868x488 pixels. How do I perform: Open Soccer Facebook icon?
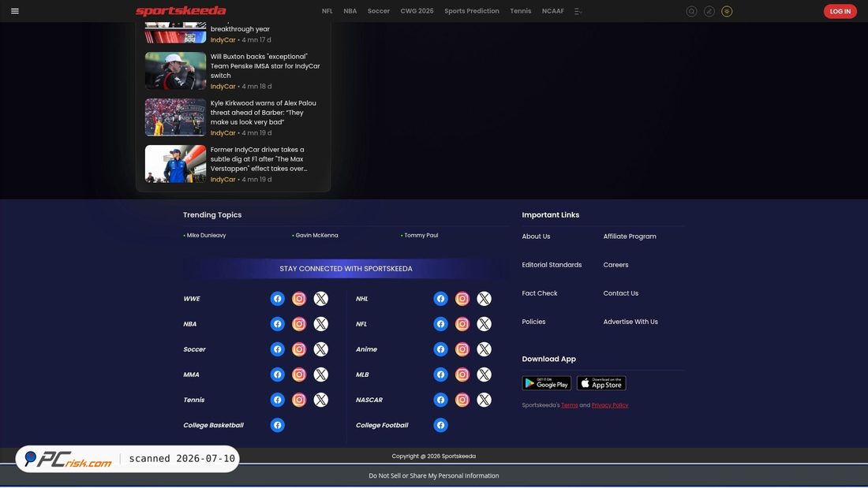(x=277, y=349)
